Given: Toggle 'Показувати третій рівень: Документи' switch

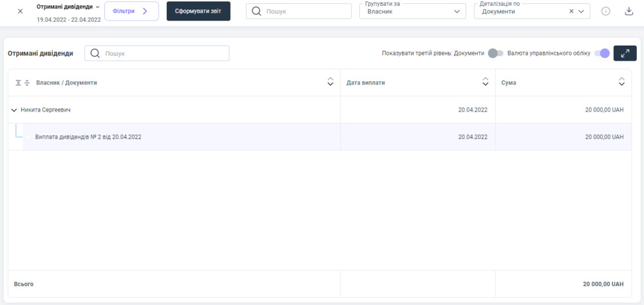Looking at the screenshot, I should click(495, 54).
